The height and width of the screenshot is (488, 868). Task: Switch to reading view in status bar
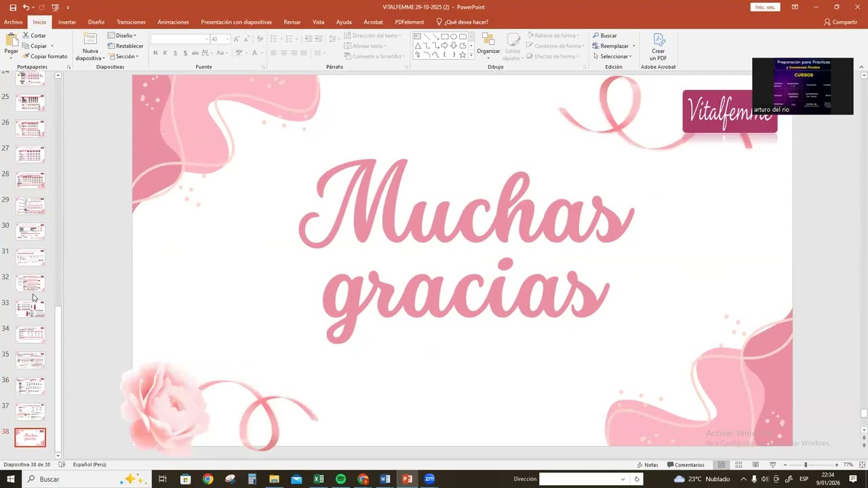755,465
